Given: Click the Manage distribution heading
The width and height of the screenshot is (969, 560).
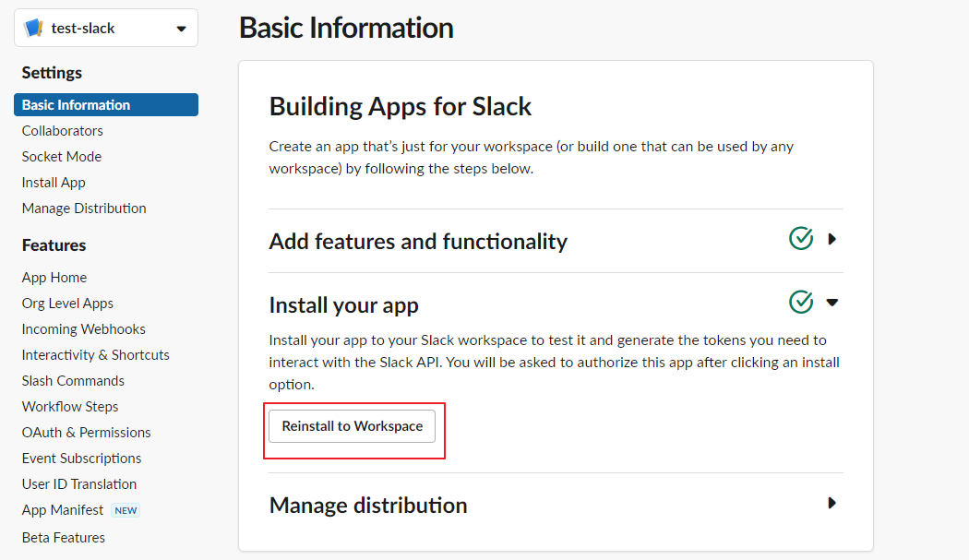Looking at the screenshot, I should point(368,506).
